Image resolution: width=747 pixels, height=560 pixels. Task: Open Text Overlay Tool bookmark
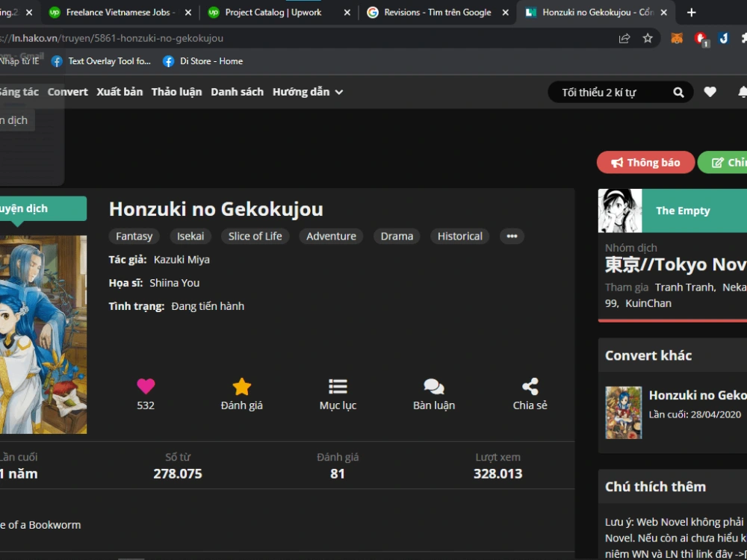[x=101, y=61]
